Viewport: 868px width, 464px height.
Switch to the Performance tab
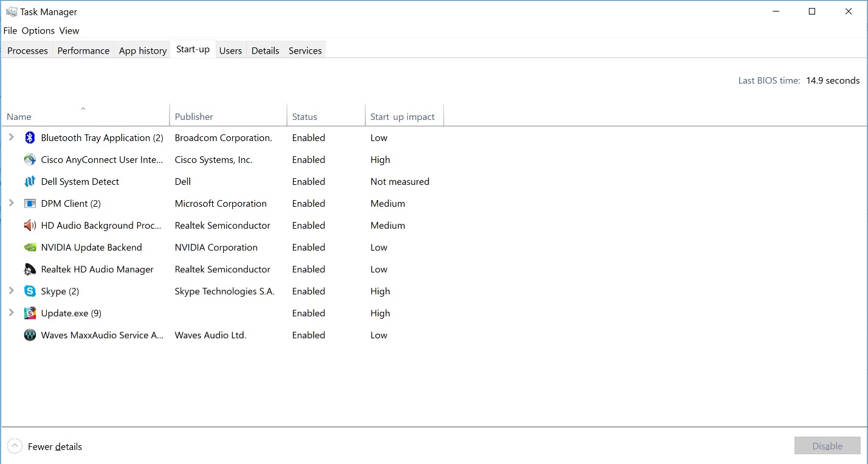[83, 50]
